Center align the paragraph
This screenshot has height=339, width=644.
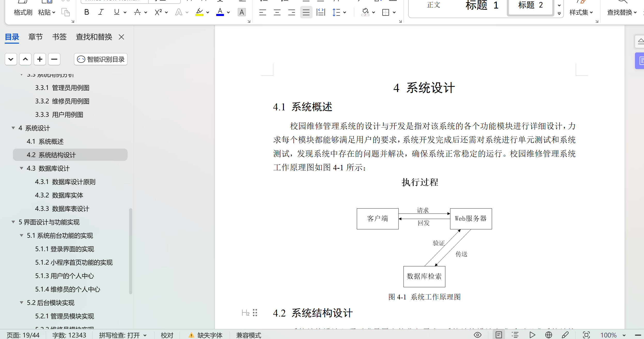coord(277,12)
